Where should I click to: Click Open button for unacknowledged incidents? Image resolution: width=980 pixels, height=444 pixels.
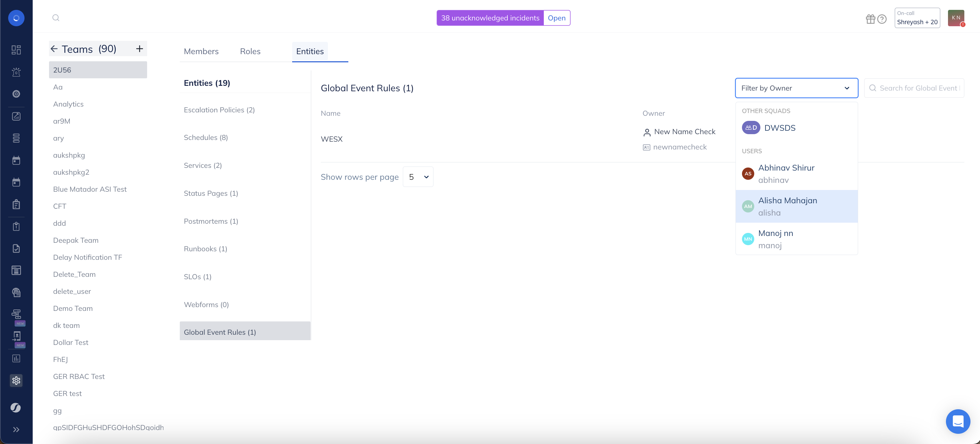click(556, 18)
